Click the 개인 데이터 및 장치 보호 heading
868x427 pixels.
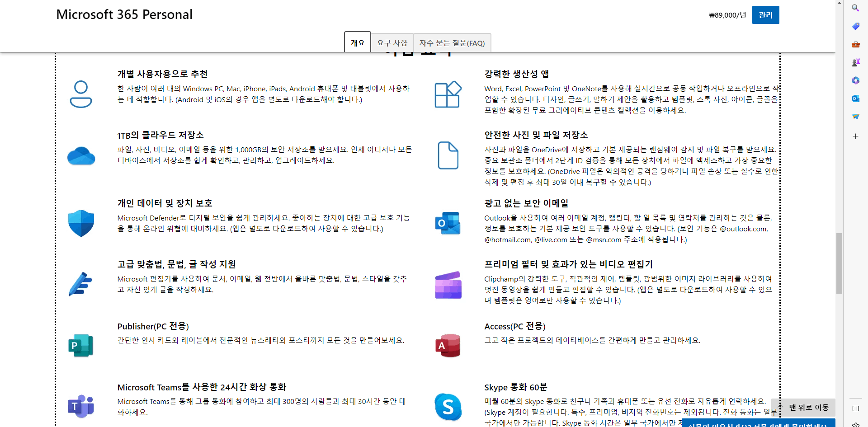165,203
